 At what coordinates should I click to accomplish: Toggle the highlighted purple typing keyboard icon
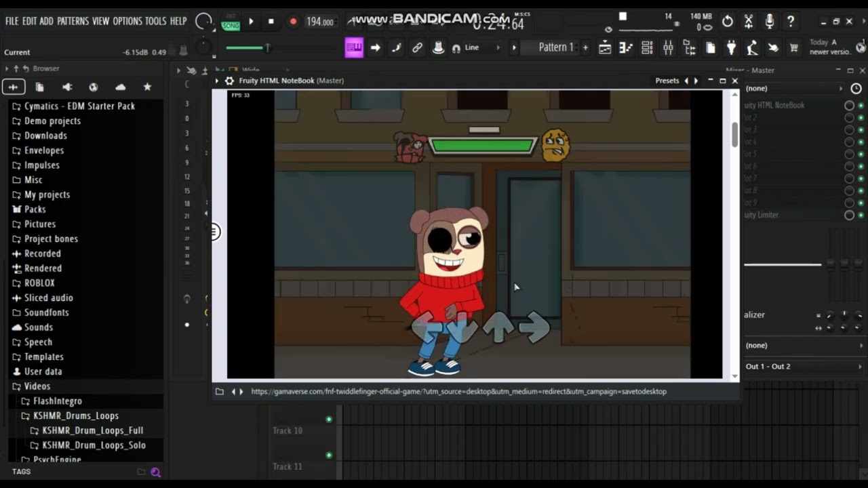coord(354,47)
